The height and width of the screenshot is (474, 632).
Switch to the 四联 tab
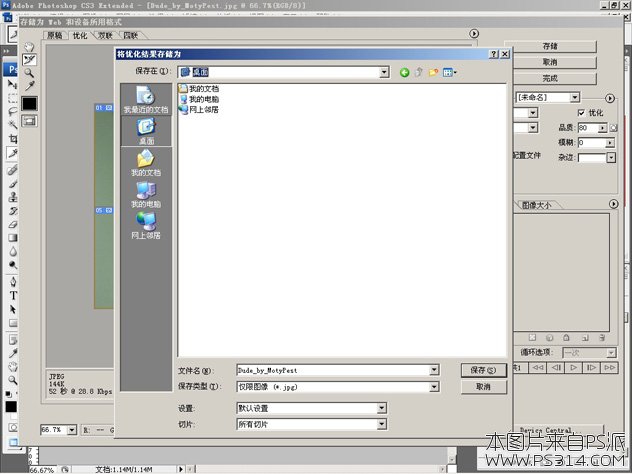click(x=131, y=35)
